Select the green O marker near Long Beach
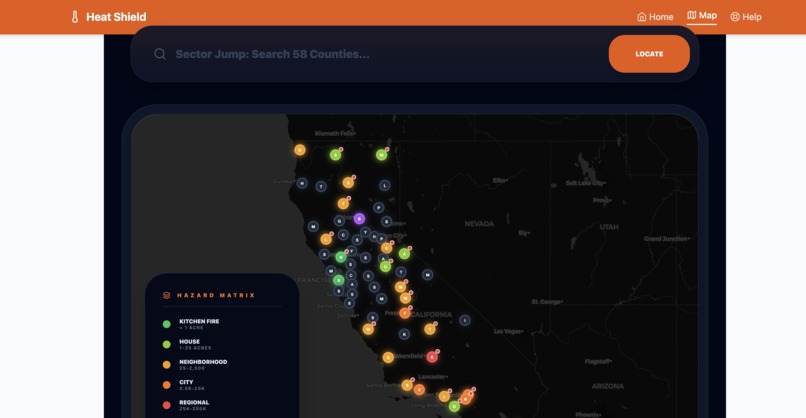The image size is (806, 418). (x=454, y=407)
